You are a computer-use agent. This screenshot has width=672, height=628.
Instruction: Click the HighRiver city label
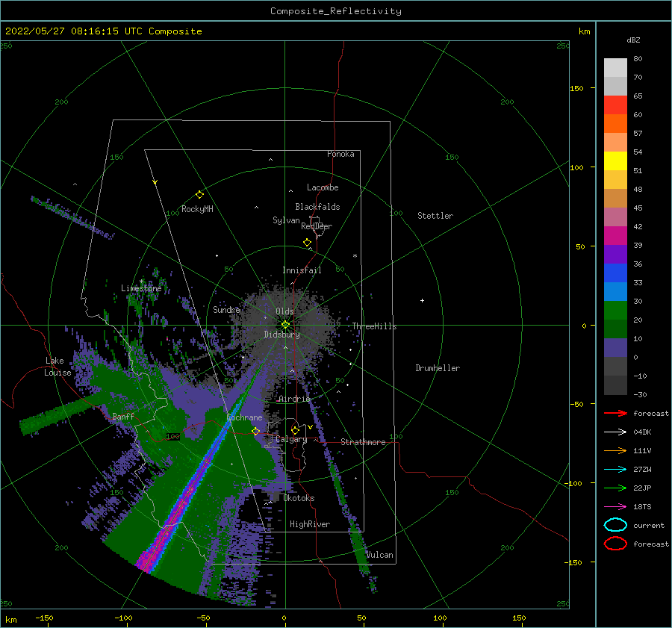click(x=310, y=524)
